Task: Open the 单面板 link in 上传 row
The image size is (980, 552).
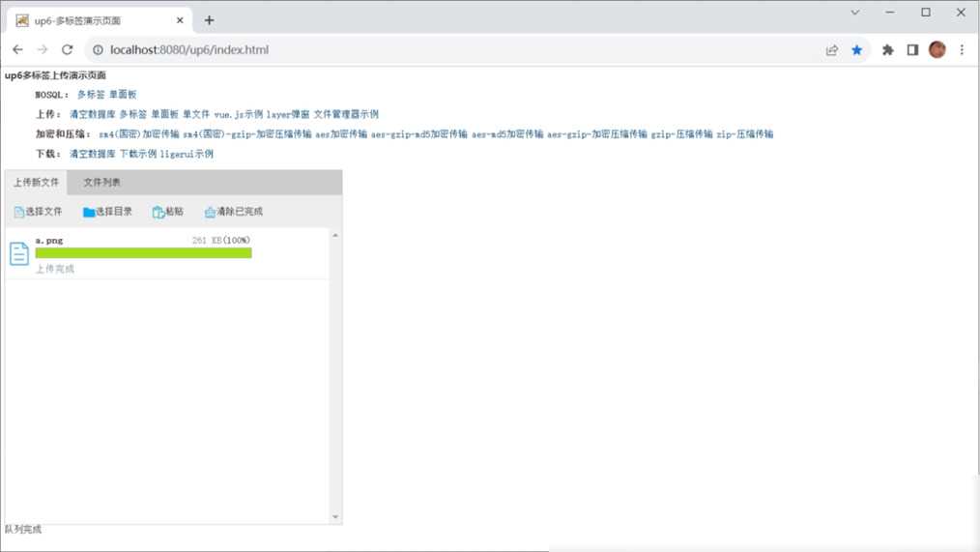Action: pyautogui.click(x=165, y=114)
